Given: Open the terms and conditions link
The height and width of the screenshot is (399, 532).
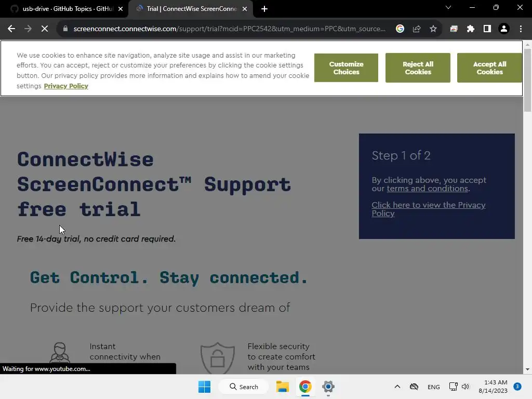Looking at the screenshot, I should (x=427, y=189).
